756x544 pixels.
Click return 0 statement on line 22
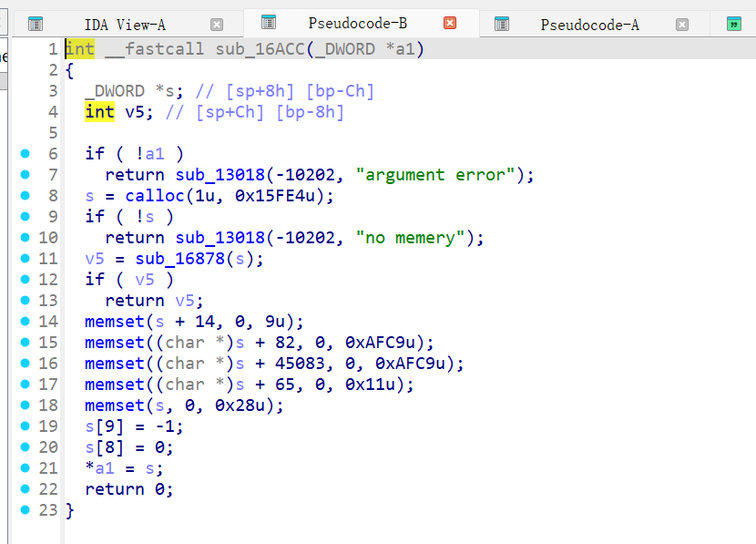(x=129, y=489)
